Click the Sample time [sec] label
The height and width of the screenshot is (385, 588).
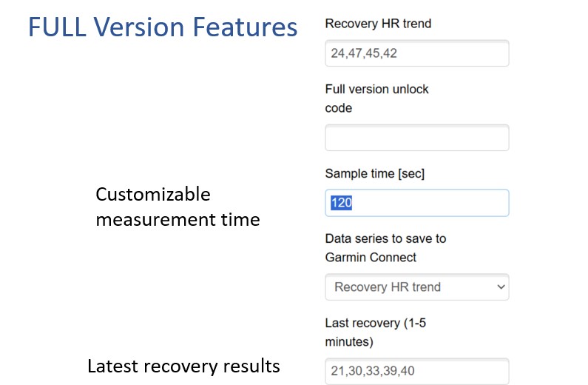pyautogui.click(x=375, y=174)
